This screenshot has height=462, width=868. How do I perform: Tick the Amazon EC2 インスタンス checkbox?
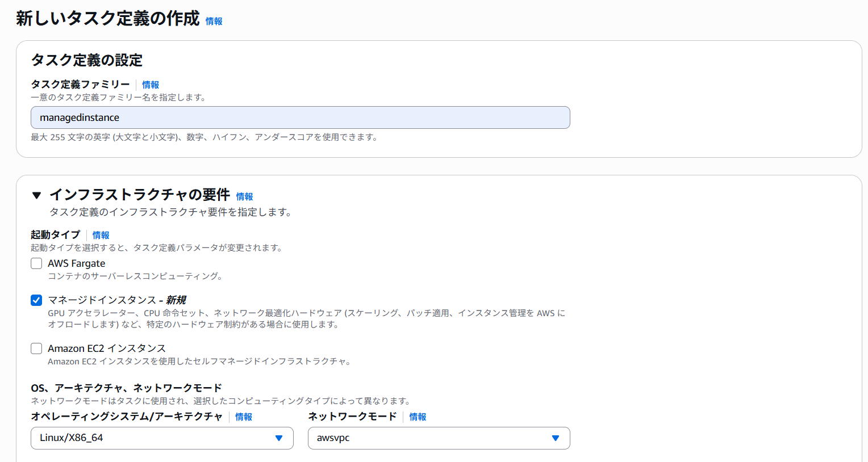point(36,348)
